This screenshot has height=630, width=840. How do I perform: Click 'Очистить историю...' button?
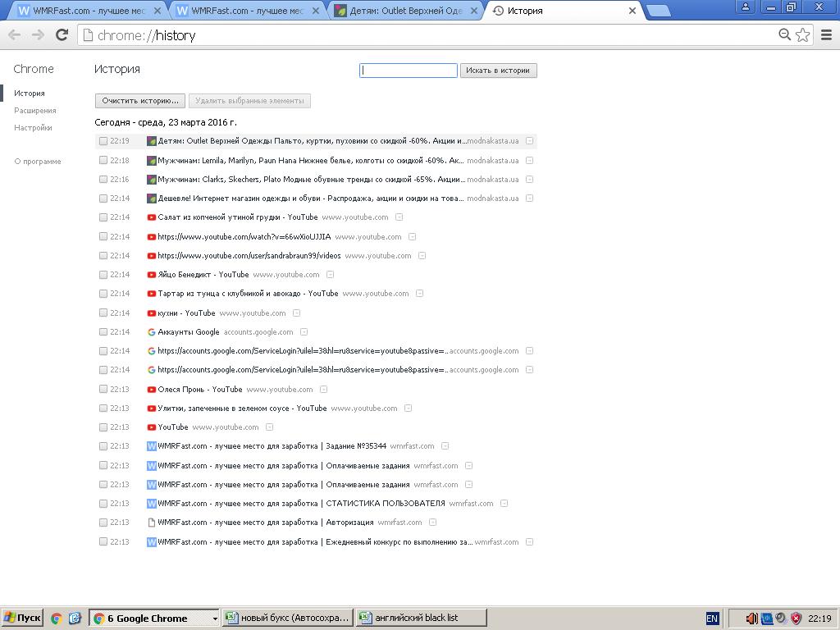point(140,101)
